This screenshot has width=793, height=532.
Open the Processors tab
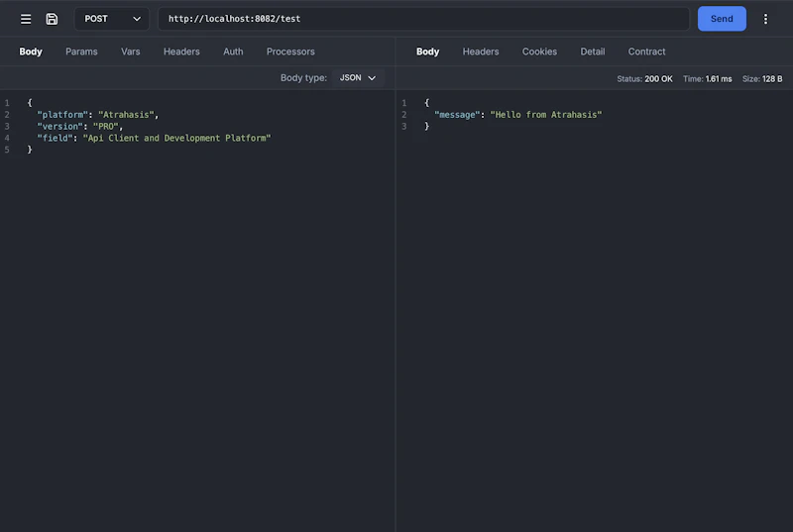[290, 52]
